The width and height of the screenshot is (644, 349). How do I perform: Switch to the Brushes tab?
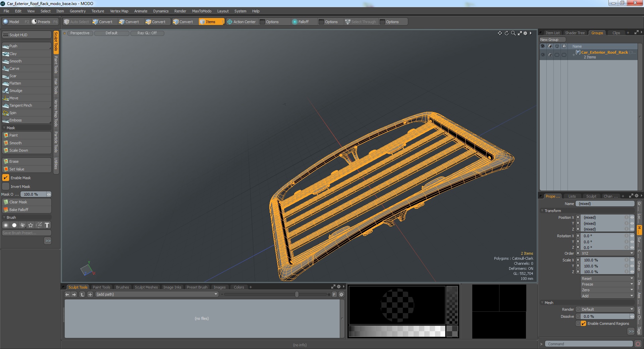(x=122, y=287)
